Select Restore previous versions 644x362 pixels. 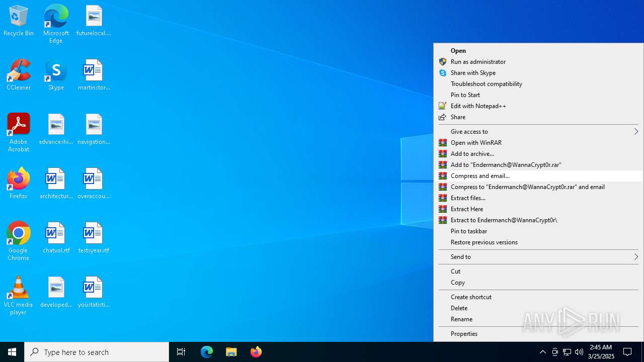click(538, 242)
